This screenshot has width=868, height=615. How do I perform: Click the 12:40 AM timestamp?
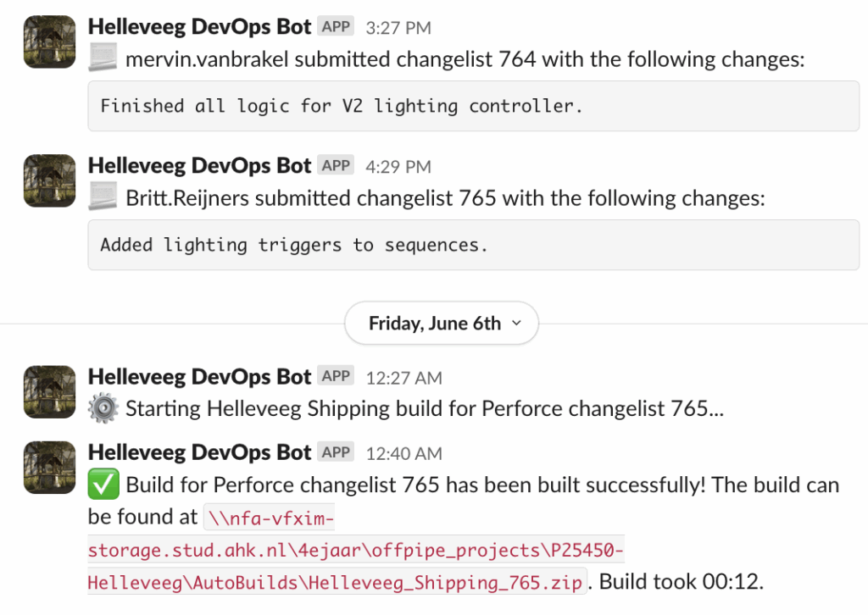click(403, 453)
